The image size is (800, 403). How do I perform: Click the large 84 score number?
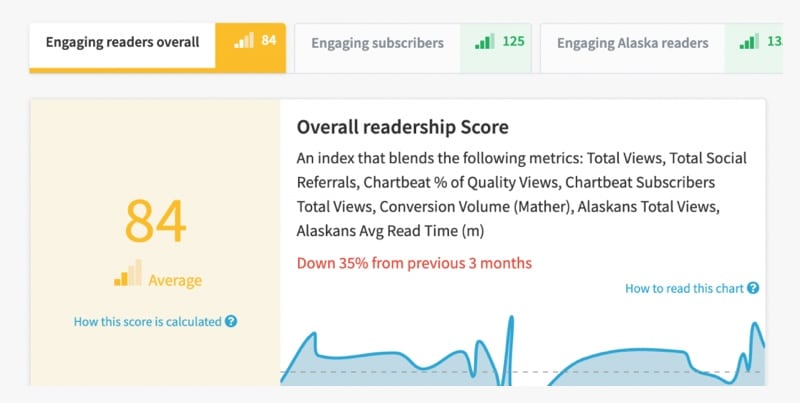coord(156,221)
